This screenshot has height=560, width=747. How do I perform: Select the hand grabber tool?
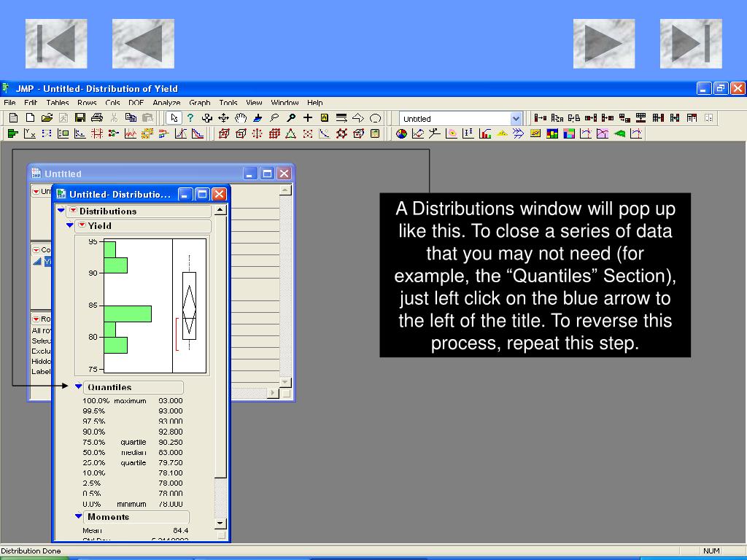point(241,117)
